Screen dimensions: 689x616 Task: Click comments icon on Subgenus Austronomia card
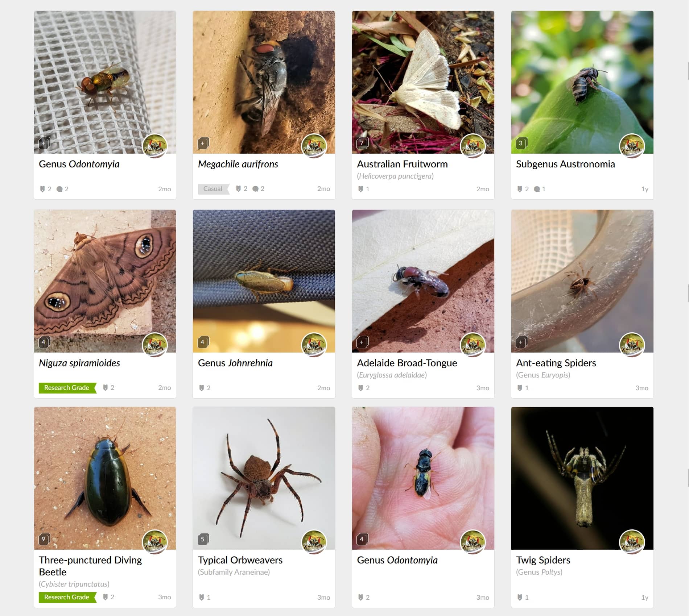coord(537,189)
